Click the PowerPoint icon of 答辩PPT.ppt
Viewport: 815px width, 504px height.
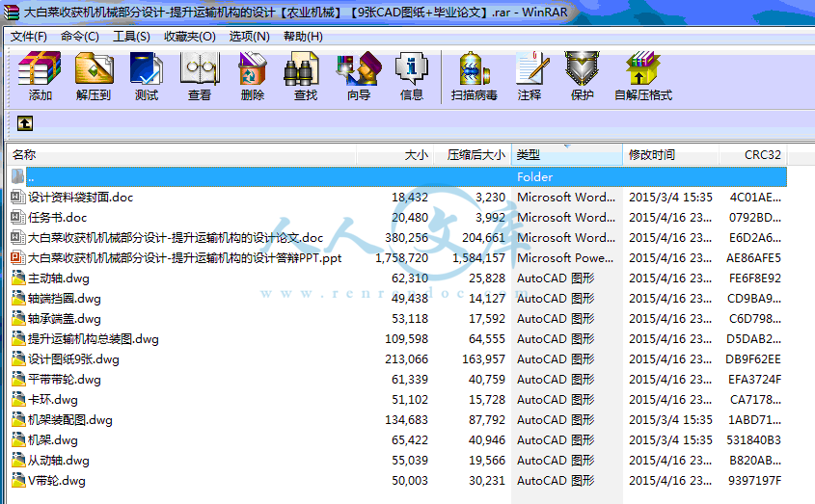(x=17, y=257)
